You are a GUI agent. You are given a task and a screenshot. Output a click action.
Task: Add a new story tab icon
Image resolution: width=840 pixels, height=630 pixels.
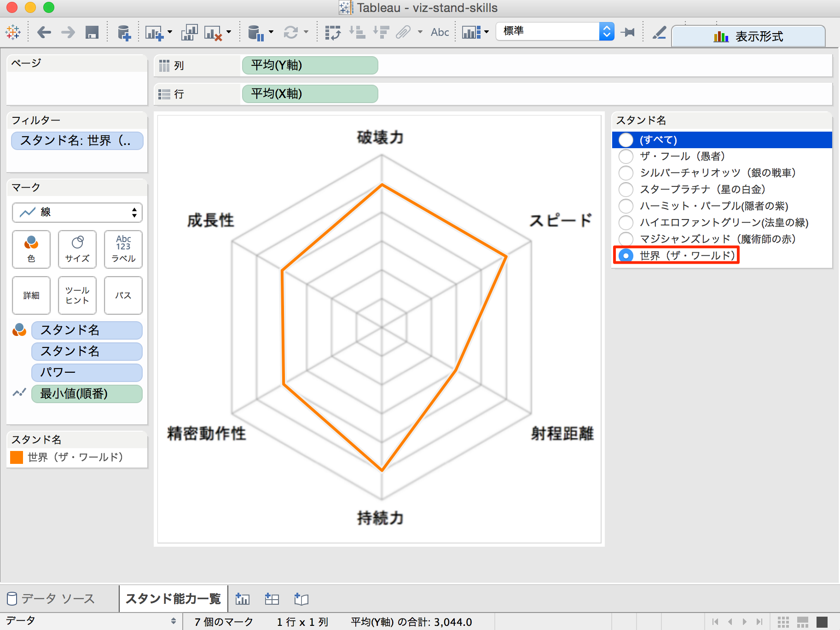(x=301, y=599)
